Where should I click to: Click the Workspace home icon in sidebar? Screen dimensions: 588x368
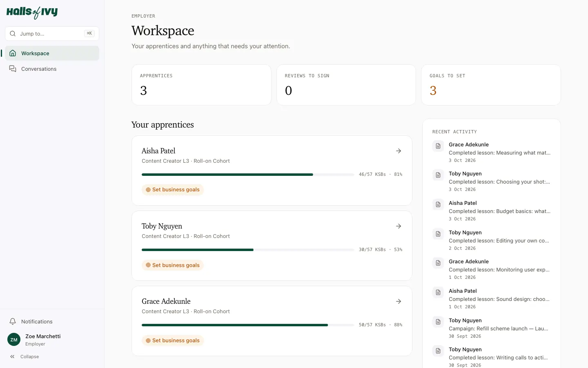[x=13, y=53]
